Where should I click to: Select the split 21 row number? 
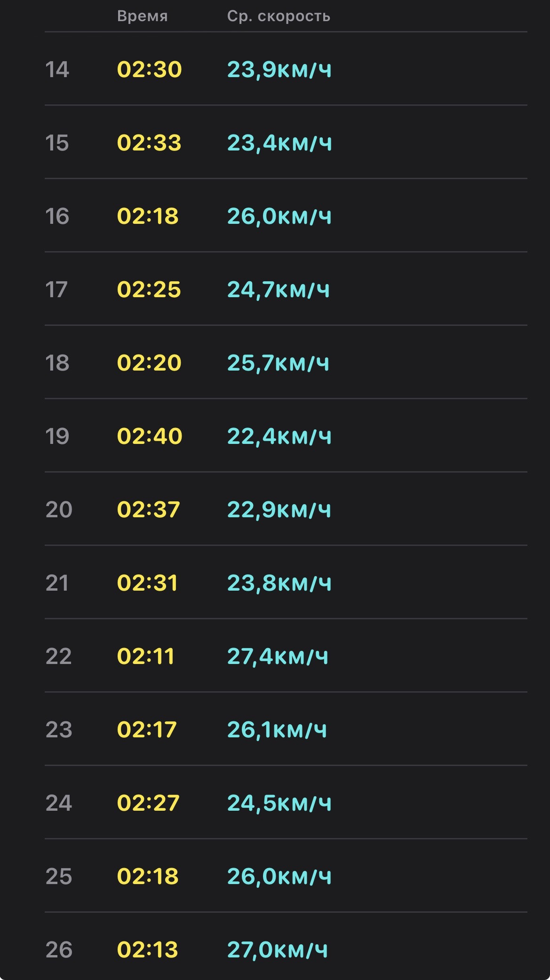(57, 583)
